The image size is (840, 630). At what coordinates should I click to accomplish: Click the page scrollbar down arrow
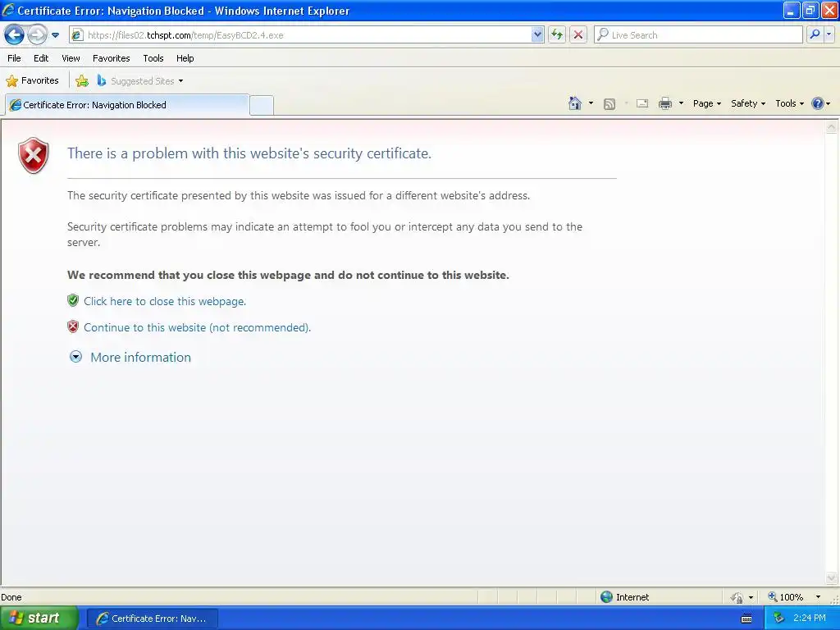point(831,577)
